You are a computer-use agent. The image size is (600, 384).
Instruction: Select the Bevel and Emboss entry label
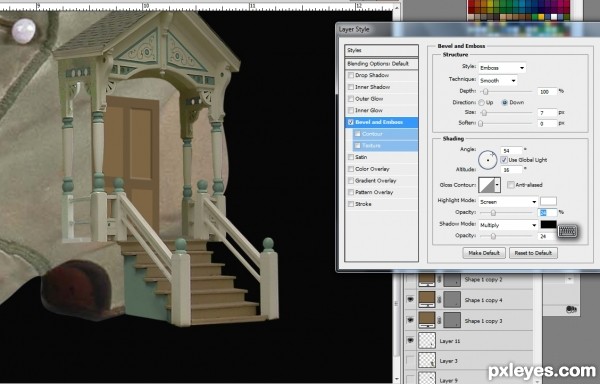click(379, 122)
